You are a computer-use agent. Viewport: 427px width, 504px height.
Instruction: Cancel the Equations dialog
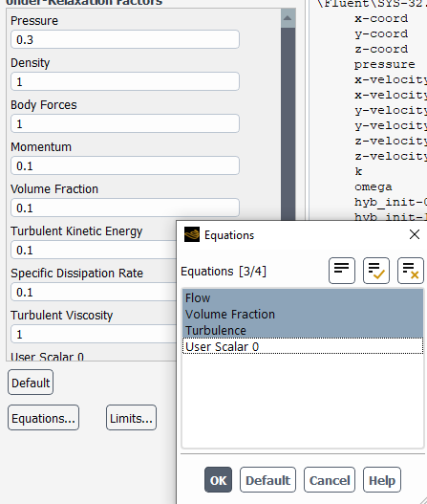click(330, 480)
